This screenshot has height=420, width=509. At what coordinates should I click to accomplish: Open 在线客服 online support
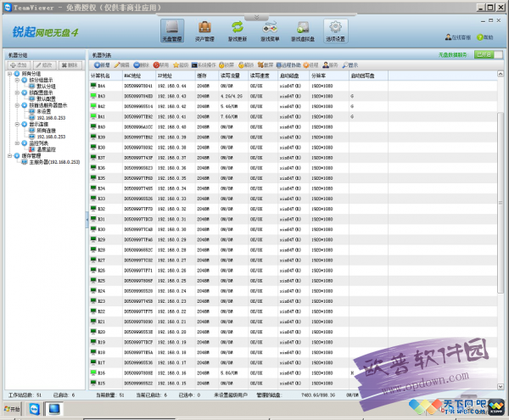pyautogui.click(x=458, y=37)
